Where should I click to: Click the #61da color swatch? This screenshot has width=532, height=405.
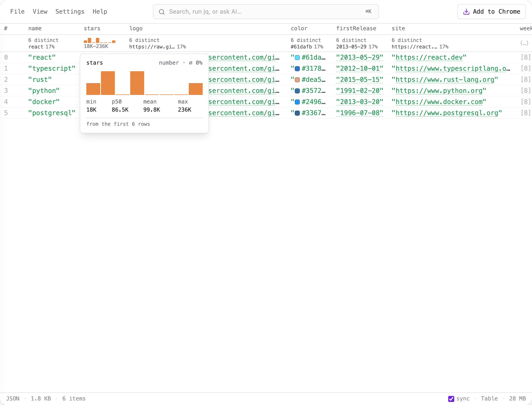(x=297, y=58)
